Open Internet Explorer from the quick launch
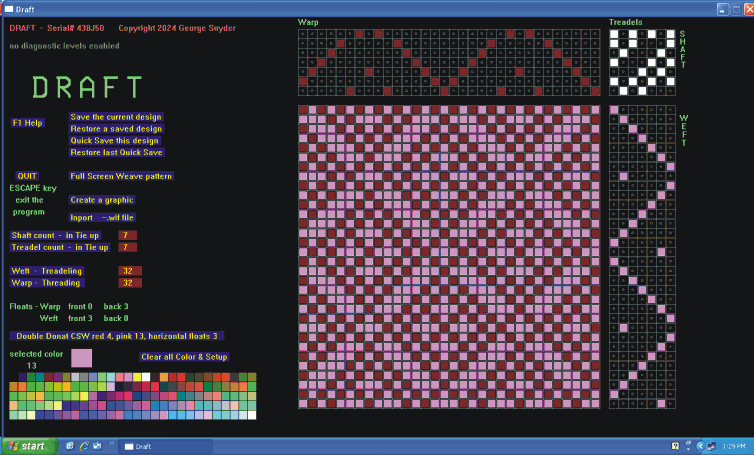This screenshot has height=455, width=754. click(83, 446)
